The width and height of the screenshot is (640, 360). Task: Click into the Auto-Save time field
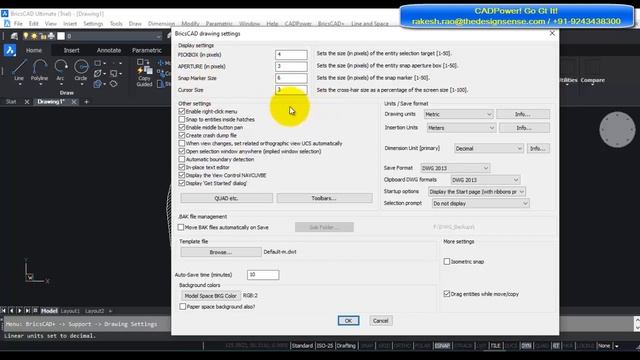tap(263, 275)
